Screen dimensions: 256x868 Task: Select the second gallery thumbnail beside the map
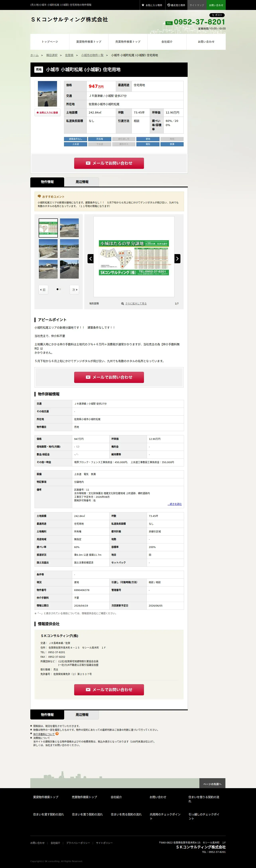69,228
